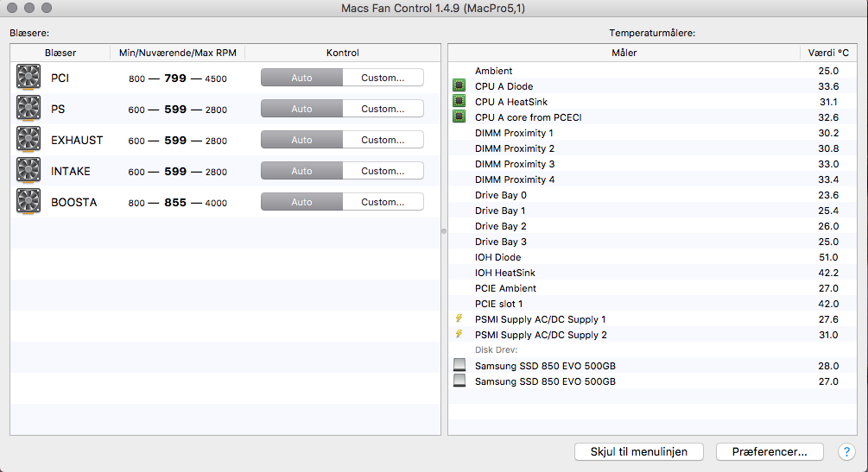The height and width of the screenshot is (472, 868).
Task: Click the EXHAUST fan icon
Action: coord(29,140)
